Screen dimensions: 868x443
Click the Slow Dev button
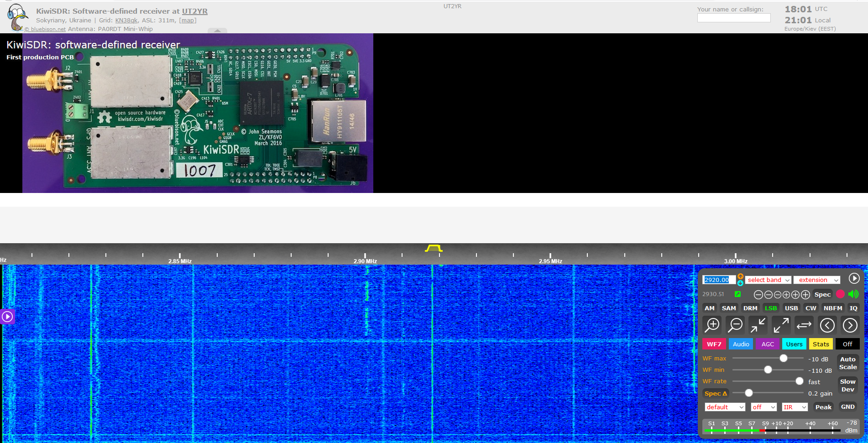tap(848, 386)
